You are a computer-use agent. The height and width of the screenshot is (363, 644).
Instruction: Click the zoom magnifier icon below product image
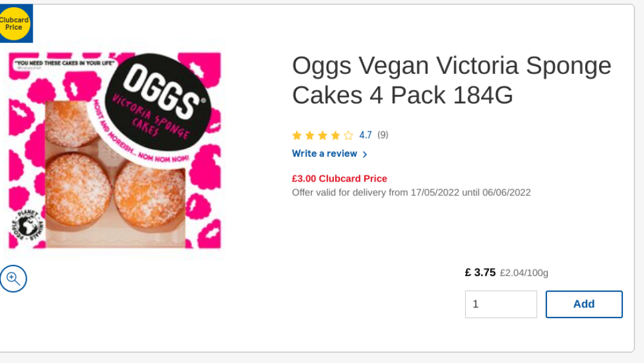pyautogui.click(x=13, y=278)
